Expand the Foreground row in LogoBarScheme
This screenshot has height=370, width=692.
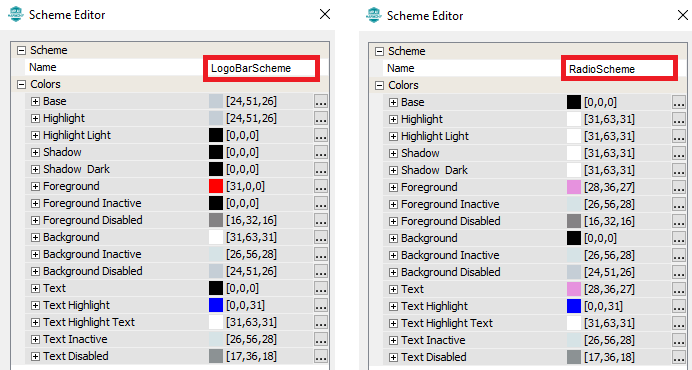35,186
